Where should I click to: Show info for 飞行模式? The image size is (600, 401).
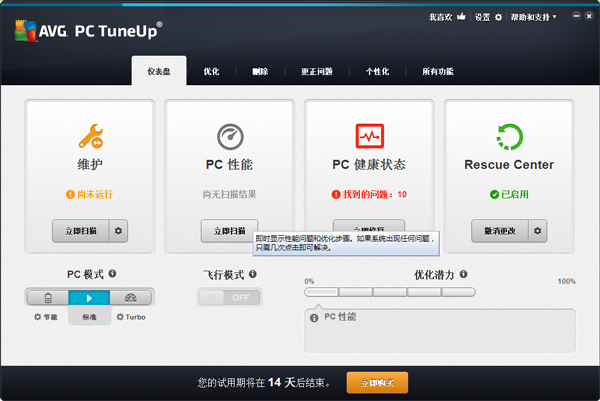coord(253,274)
